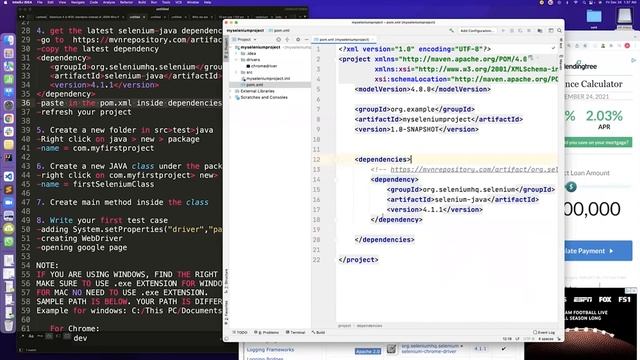Select Scratches and Consoles node
This screenshot has width=640, height=360.
pos(261,98)
